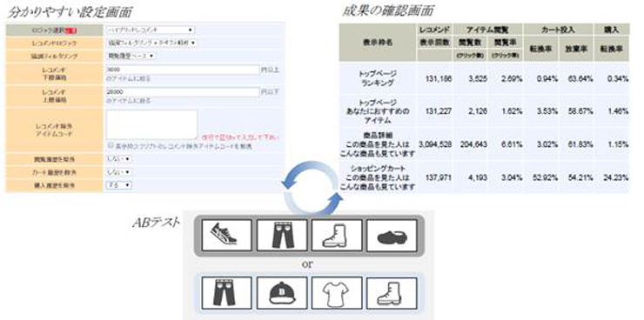This screenshot has width=644, height=320.
Task: Select the T-shirt icon in the bottom row
Action: coord(337,293)
